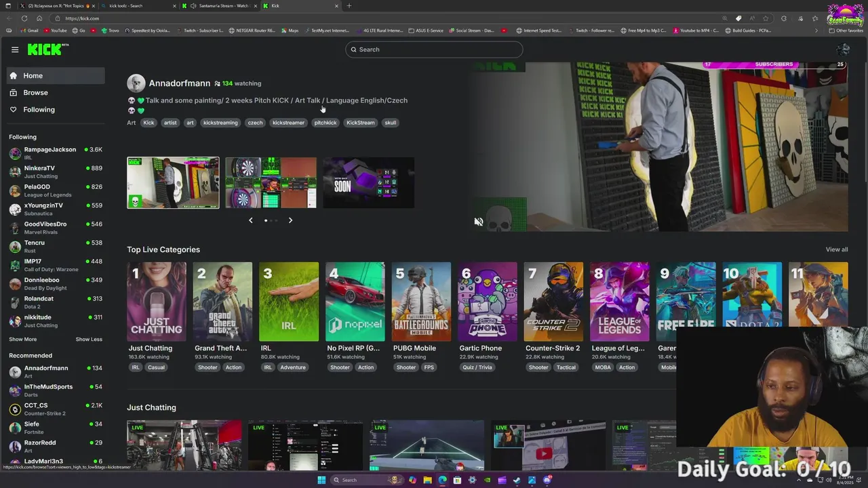Screen dimensions: 868x488
Task: Click the Search input field
Action: [x=434, y=49]
